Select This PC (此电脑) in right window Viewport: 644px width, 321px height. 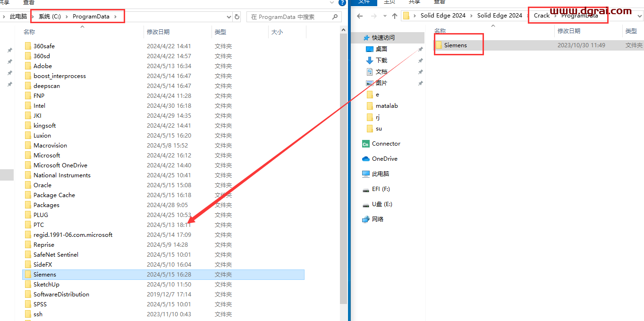pyautogui.click(x=380, y=174)
